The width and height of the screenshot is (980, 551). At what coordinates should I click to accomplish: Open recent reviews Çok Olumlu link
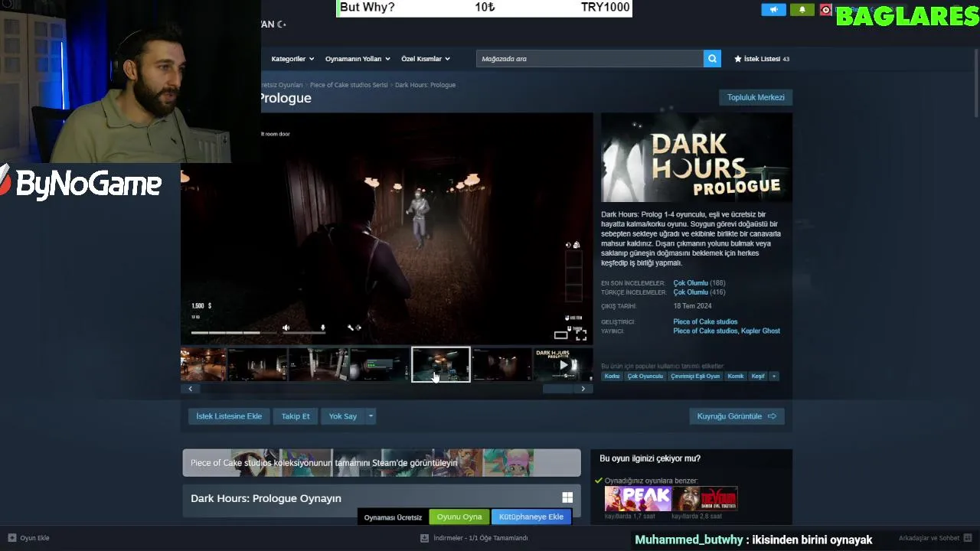pyautogui.click(x=691, y=283)
